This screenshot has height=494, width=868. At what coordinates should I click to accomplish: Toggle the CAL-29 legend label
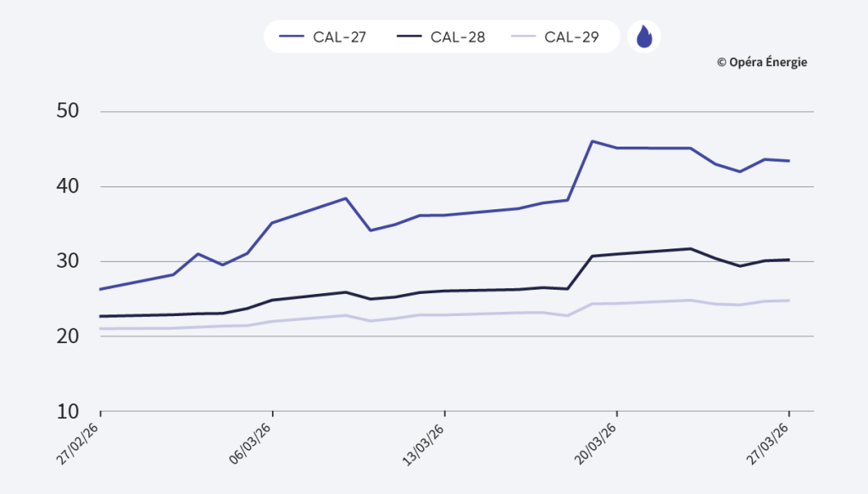[572, 37]
